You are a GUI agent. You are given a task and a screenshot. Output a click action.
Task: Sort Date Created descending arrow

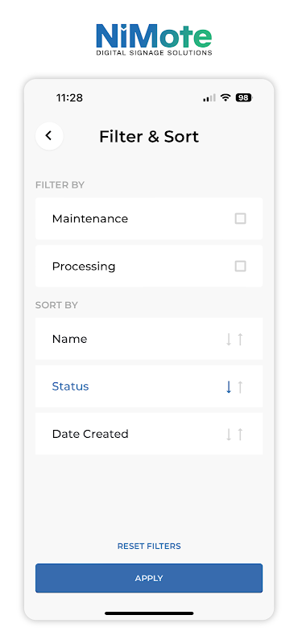pos(229,435)
